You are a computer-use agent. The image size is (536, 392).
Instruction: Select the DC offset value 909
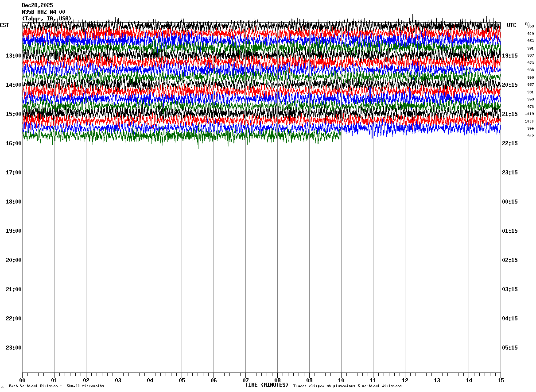point(530,34)
